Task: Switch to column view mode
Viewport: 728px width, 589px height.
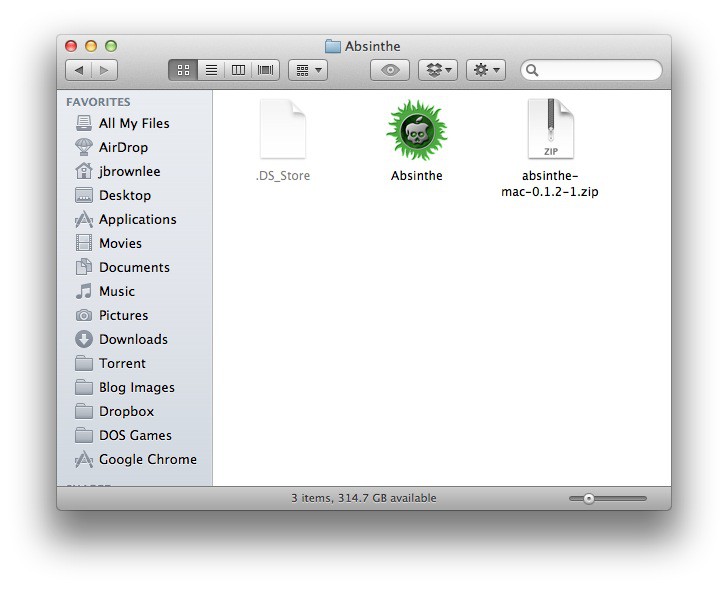Action: coord(238,70)
